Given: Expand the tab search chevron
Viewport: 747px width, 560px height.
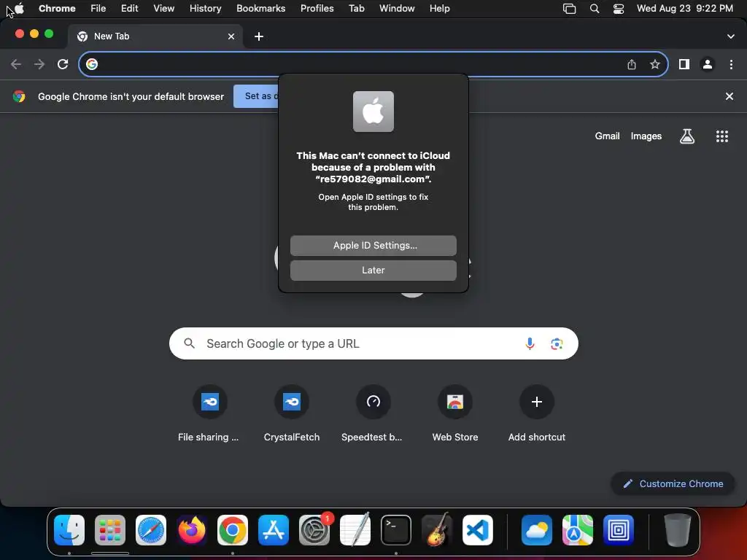Looking at the screenshot, I should pos(731,36).
